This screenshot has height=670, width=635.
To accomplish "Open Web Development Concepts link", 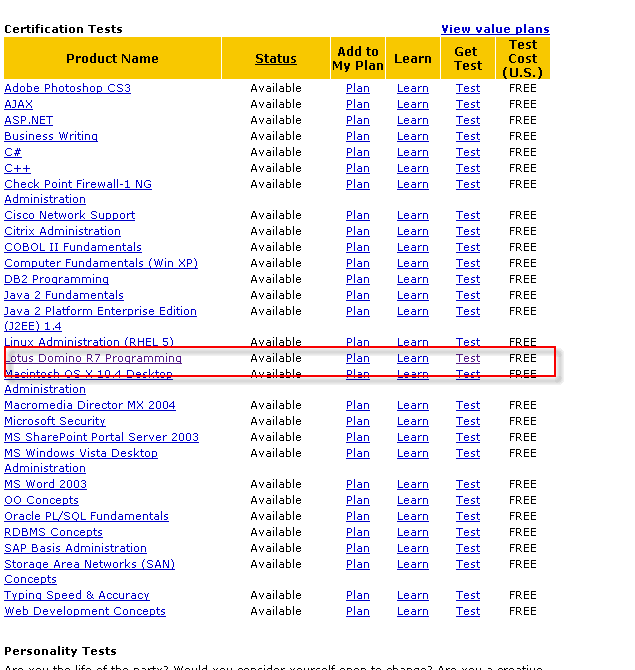I will click(x=85, y=611).
